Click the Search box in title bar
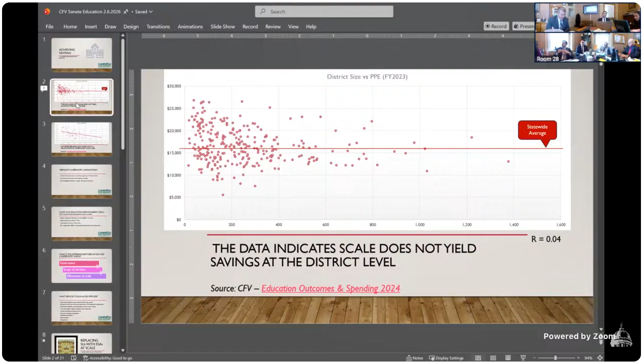The height and width of the screenshot is (364, 643). (324, 12)
